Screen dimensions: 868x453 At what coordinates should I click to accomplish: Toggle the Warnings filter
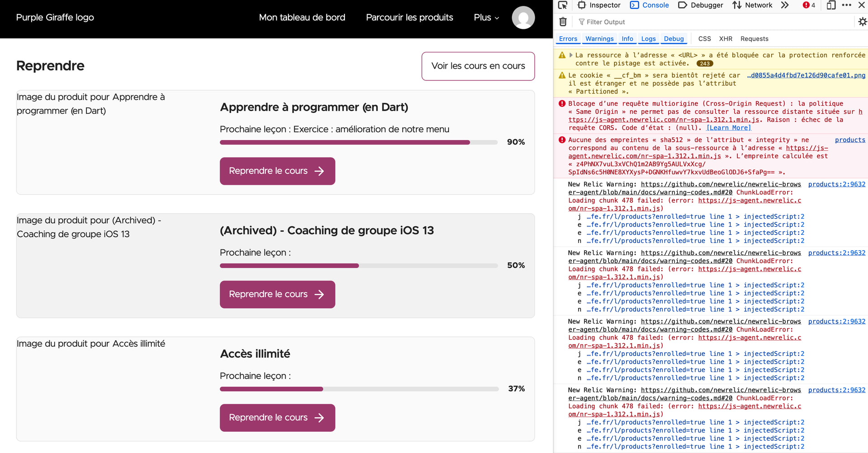(599, 39)
